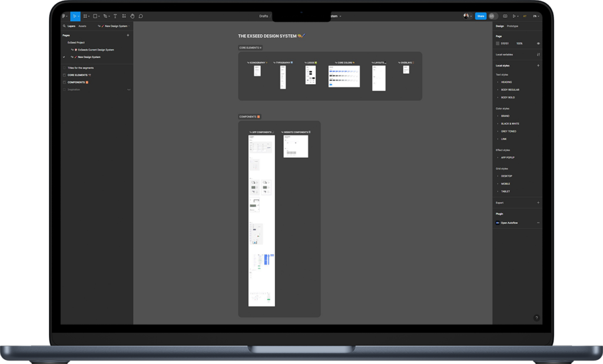603x364 pixels.
Task: Select the APP POPUP effect style
Action: point(508,157)
